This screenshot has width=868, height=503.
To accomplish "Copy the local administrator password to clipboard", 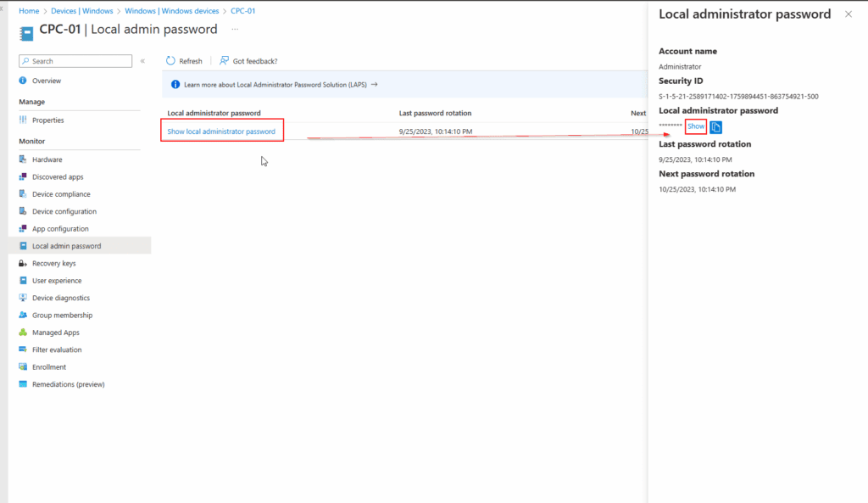I will pyautogui.click(x=715, y=126).
